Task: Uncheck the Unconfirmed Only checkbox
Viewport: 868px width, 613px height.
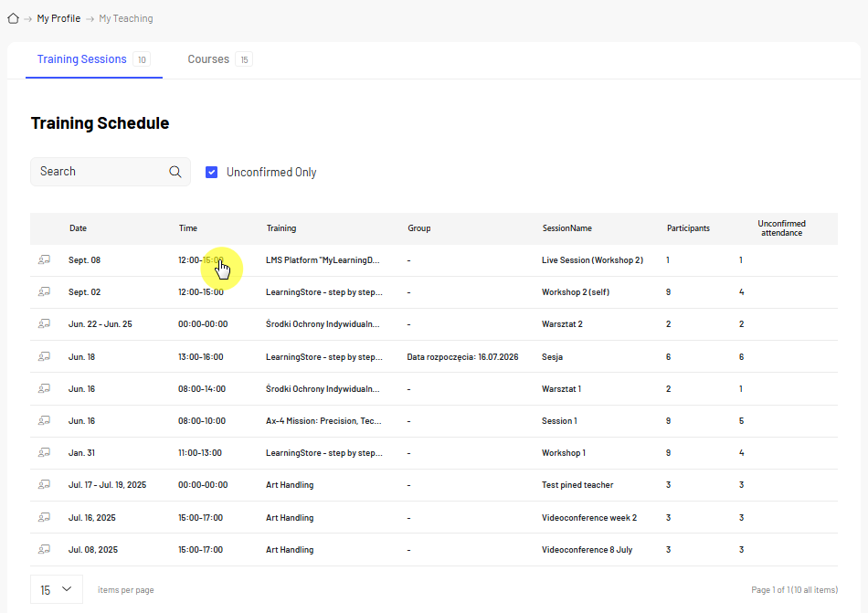Action: tap(211, 173)
